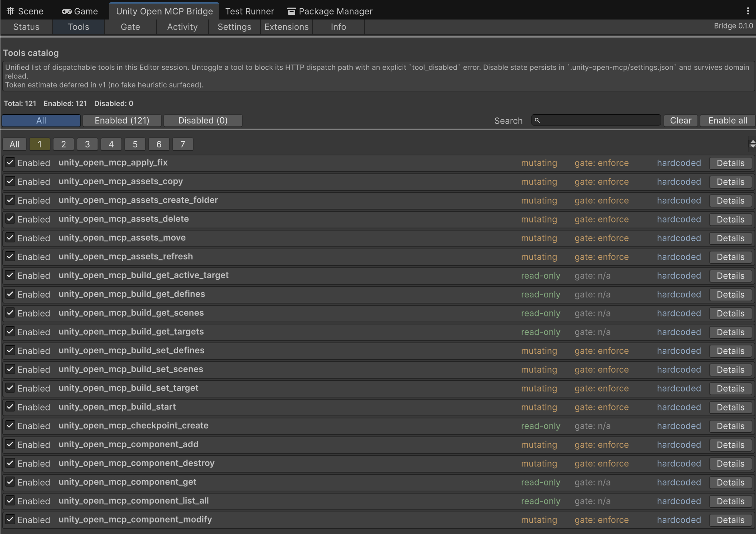Disable unity_open_mcp_apply_fix checkbox
Viewport: 756px width, 534px height.
point(10,163)
